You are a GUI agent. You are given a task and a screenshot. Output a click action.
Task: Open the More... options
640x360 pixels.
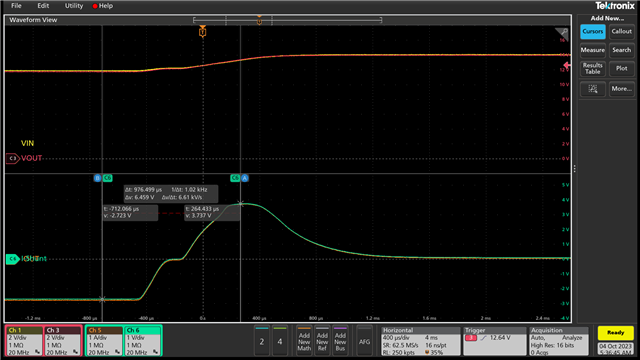(621, 89)
